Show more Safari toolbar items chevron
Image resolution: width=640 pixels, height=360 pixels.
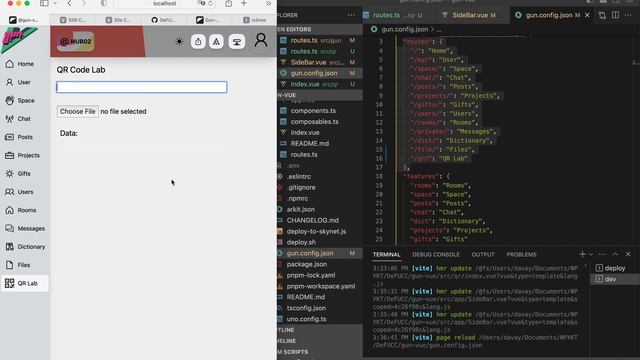pos(268,3)
